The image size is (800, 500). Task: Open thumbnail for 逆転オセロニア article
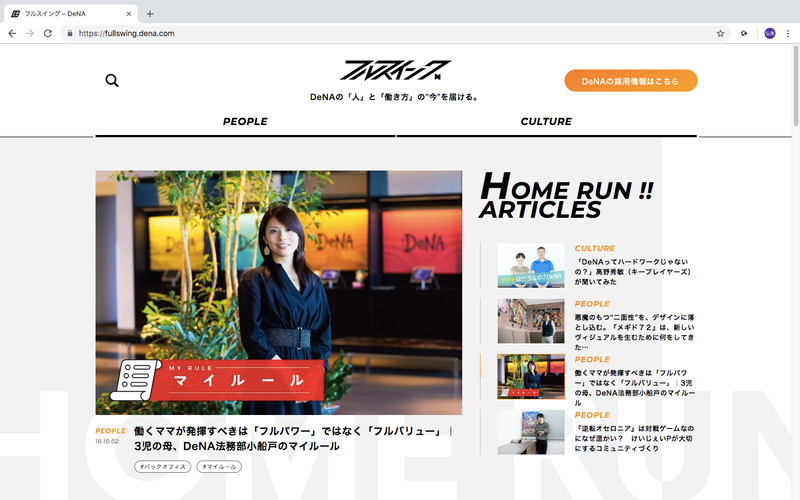pyautogui.click(x=531, y=432)
